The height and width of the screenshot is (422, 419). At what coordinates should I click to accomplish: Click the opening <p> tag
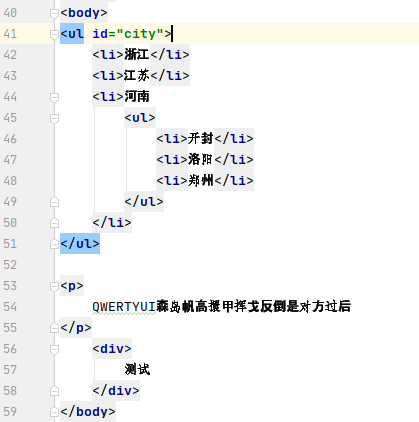72,286
